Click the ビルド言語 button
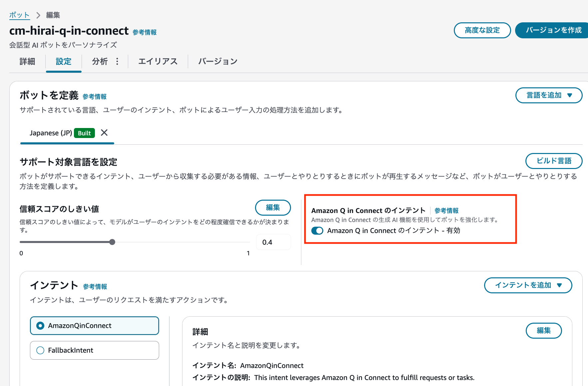Image resolution: width=588 pixels, height=386 pixels. [x=554, y=161]
